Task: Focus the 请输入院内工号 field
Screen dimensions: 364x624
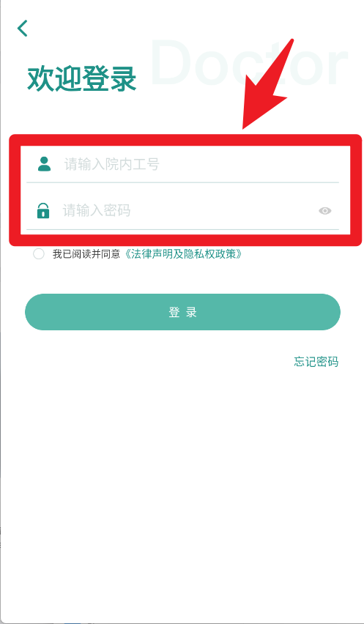Action: [x=182, y=164]
